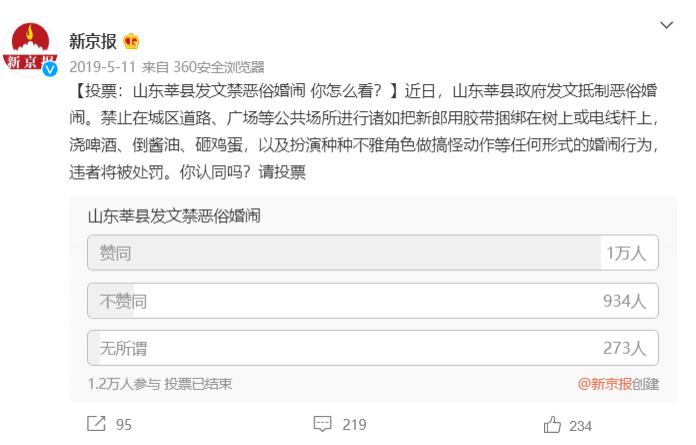Select the 赞同 poll option
This screenshot has height=445, width=696.
pos(372,253)
